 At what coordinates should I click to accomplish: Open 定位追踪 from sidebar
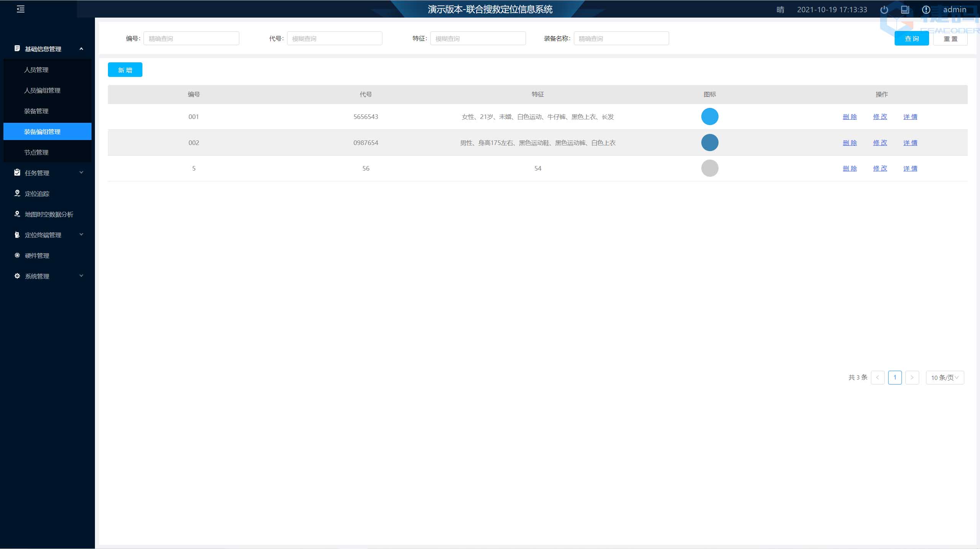[36, 193]
